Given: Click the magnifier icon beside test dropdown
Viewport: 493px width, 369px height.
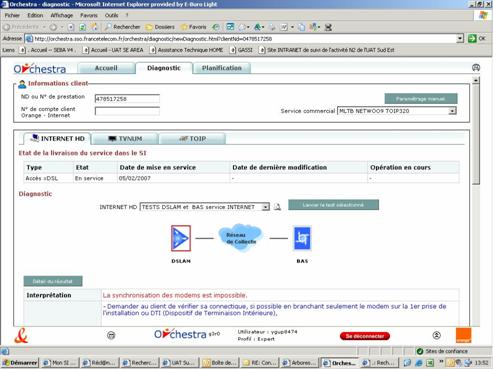Looking at the screenshot, I should pyautogui.click(x=277, y=207).
